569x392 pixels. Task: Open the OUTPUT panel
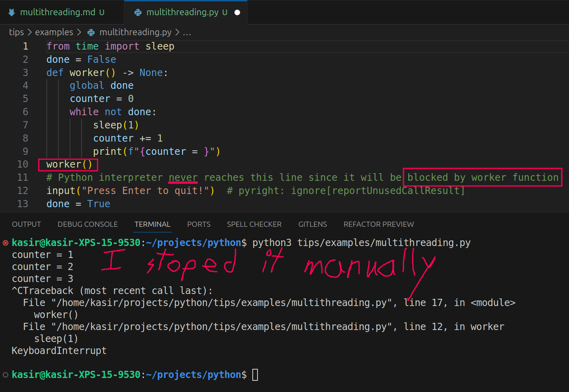coord(26,224)
